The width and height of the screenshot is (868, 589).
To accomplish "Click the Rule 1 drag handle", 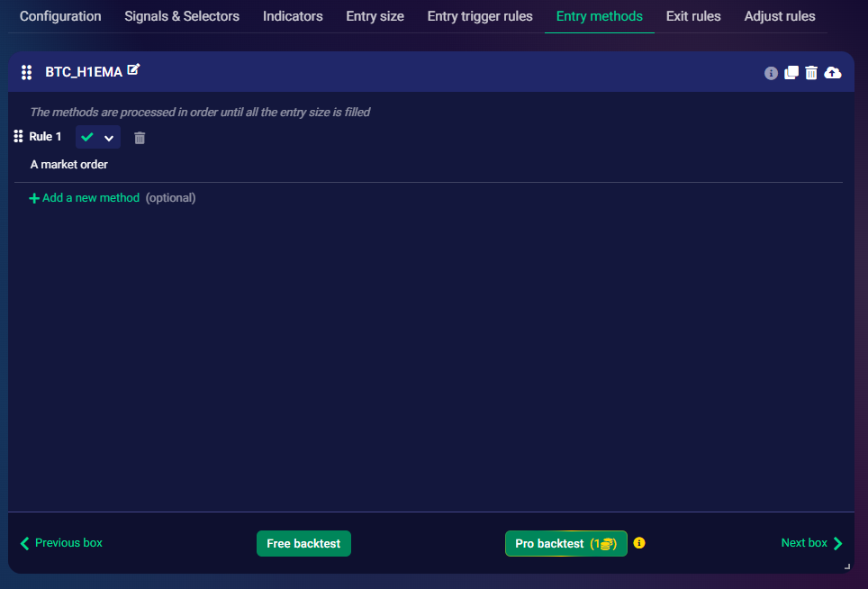I will (x=18, y=136).
